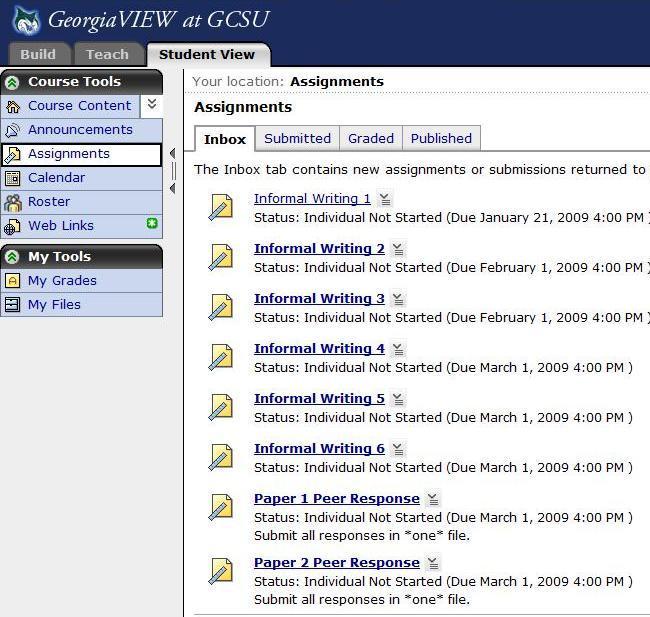Select the Inbox tab

[225, 139]
